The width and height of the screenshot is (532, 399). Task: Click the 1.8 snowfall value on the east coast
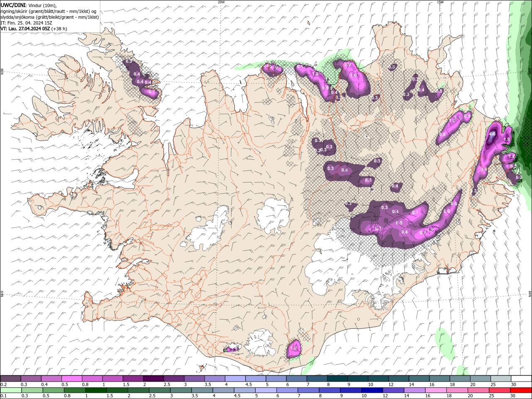coord(512,156)
